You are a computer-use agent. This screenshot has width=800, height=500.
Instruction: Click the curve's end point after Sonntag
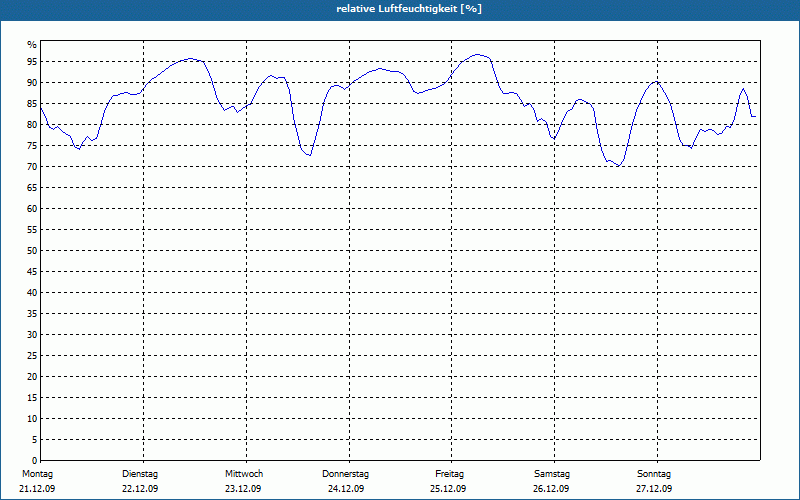(x=755, y=117)
